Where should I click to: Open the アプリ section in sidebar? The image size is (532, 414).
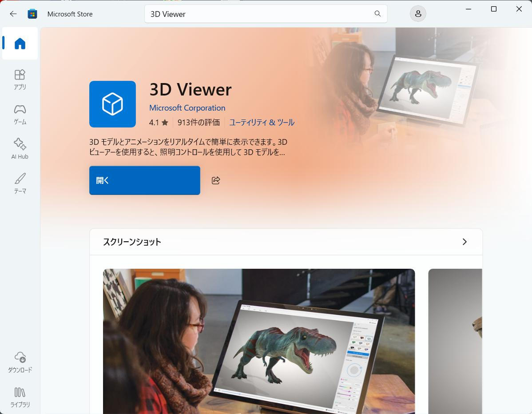pyautogui.click(x=20, y=80)
